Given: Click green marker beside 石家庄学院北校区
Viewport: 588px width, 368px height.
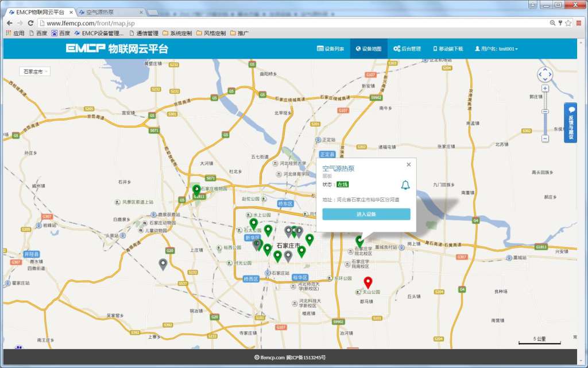Looking at the screenshot, I should [x=359, y=241].
